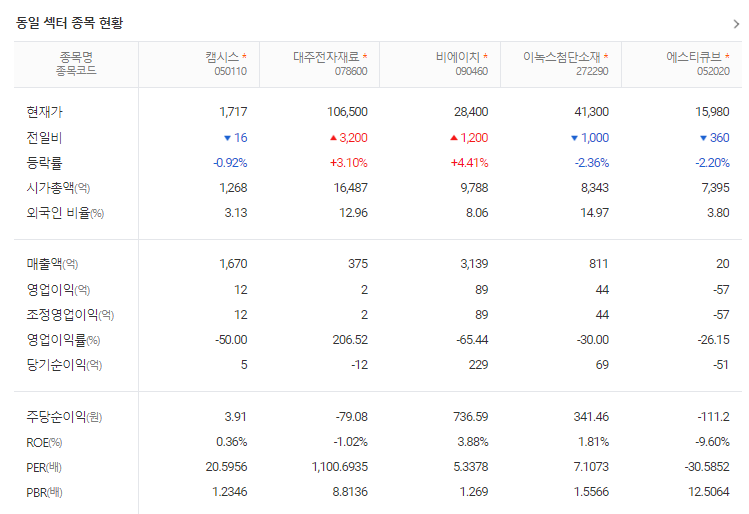
Task: Select current price 41,300
Action: coord(591,112)
